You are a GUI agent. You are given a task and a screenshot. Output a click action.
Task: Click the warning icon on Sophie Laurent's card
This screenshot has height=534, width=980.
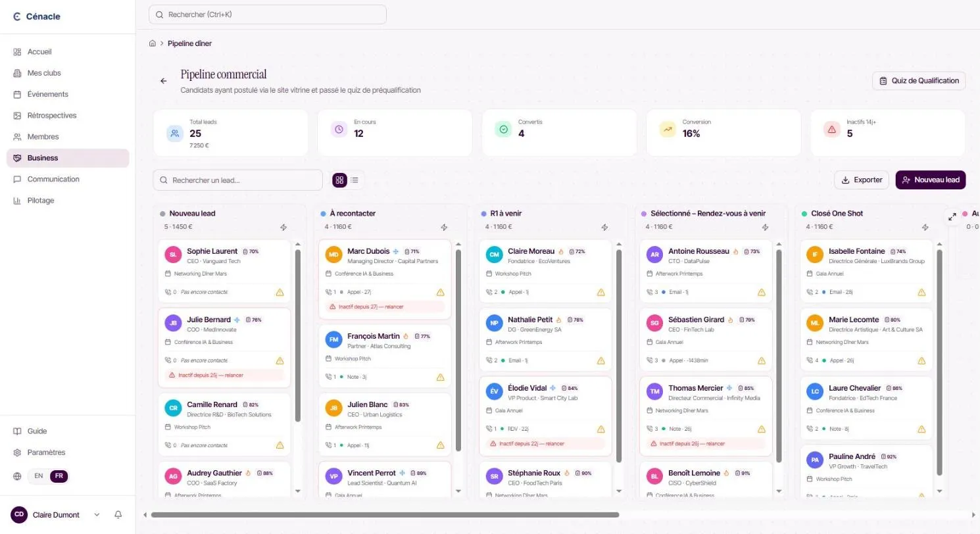point(280,292)
